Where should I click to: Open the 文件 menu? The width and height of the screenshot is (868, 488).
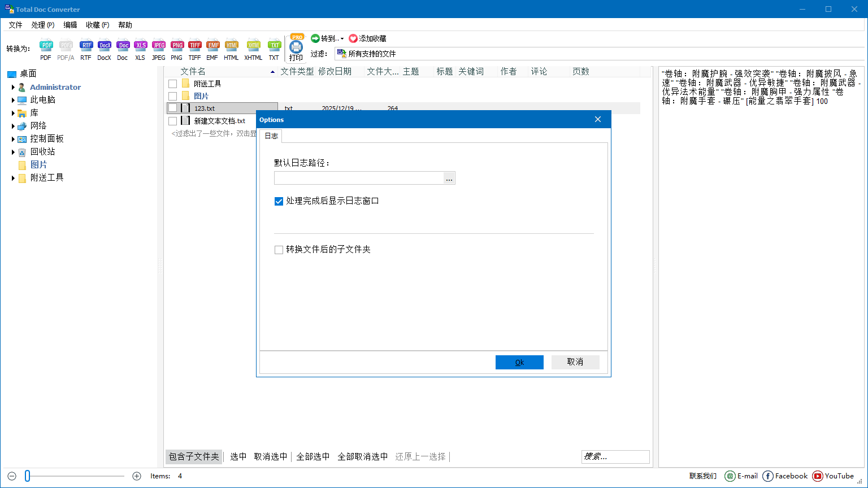coord(16,25)
